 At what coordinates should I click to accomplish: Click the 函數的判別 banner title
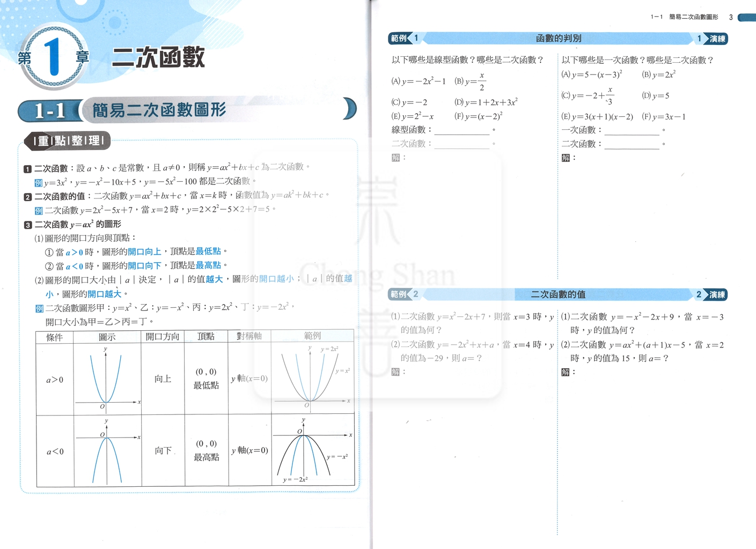559,39
